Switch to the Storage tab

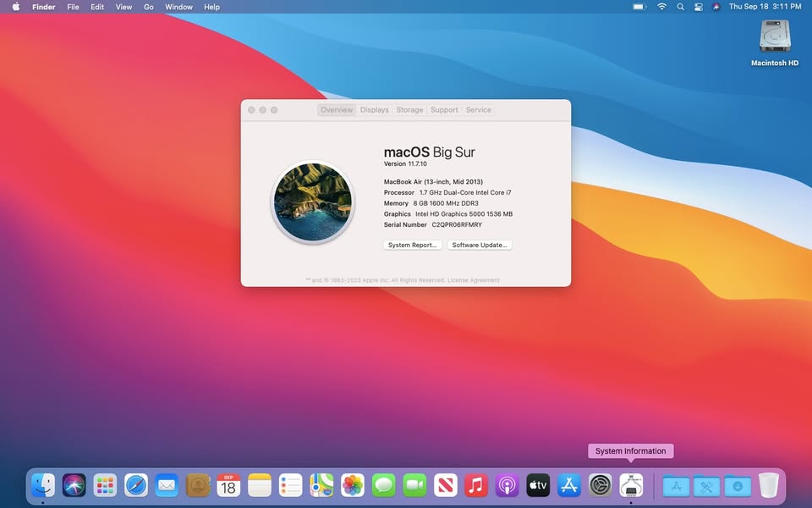409,110
